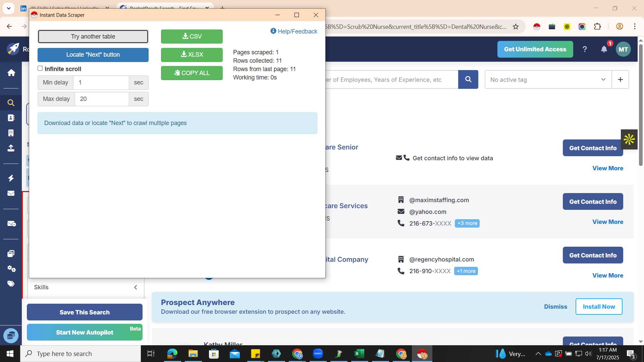Click the Chrome address bar URL
Screen dimensions: 644x362
(x=415, y=26)
